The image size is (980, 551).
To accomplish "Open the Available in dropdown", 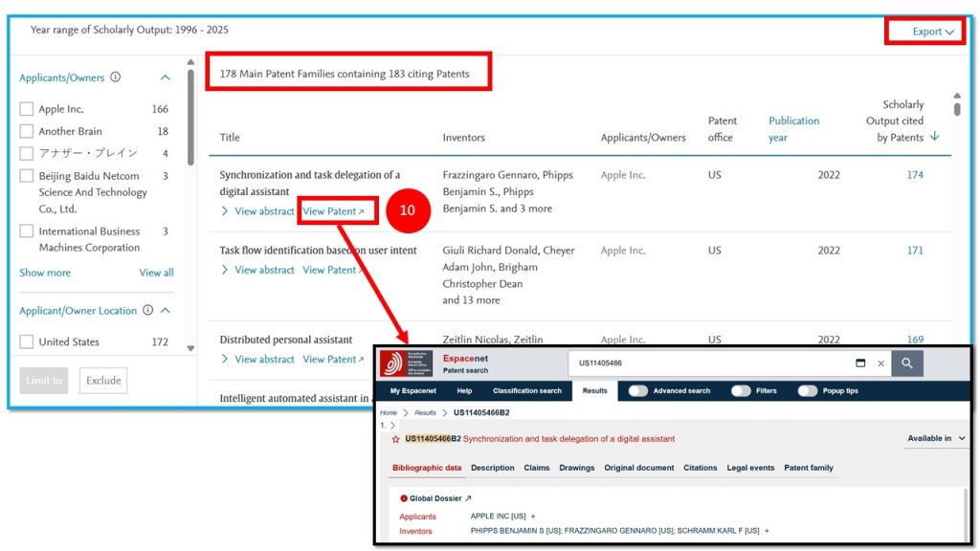I will (x=936, y=438).
